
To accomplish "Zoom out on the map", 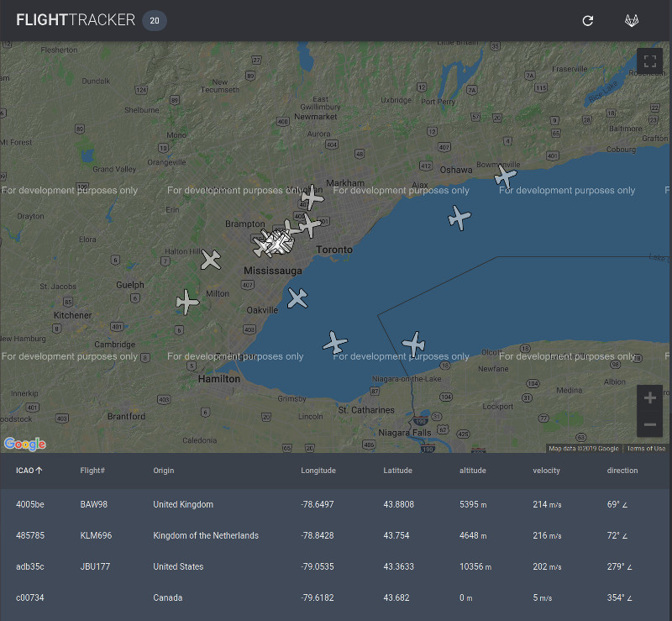I will (649, 424).
